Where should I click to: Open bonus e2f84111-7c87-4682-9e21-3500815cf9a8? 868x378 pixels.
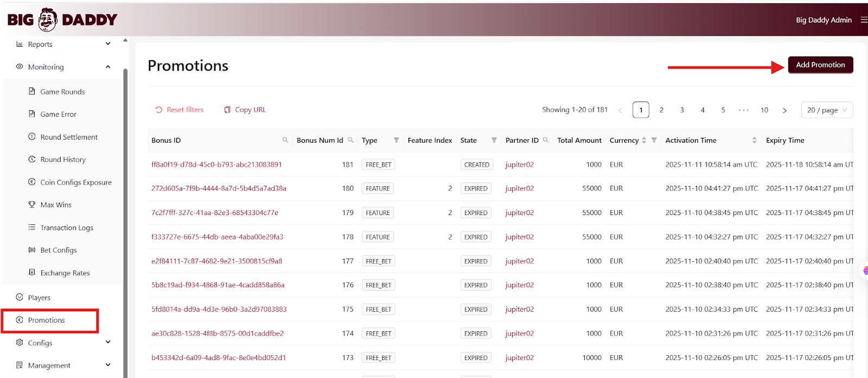pos(216,261)
